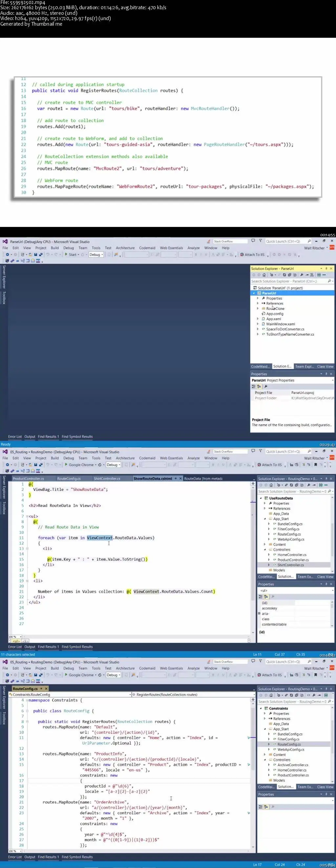Click Visual Studio logo in RouteConfig Constraints window
The image size is (336, 868).
[x=5, y=662]
